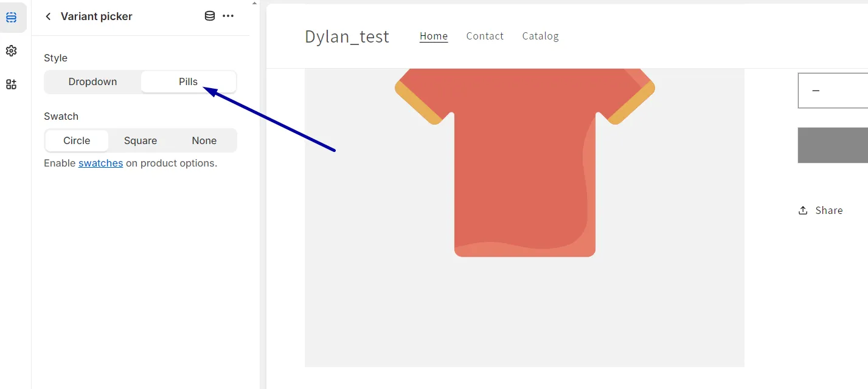Screen dimensions: 868x389
Task: Choose Square swatch shape
Action: [141, 140]
